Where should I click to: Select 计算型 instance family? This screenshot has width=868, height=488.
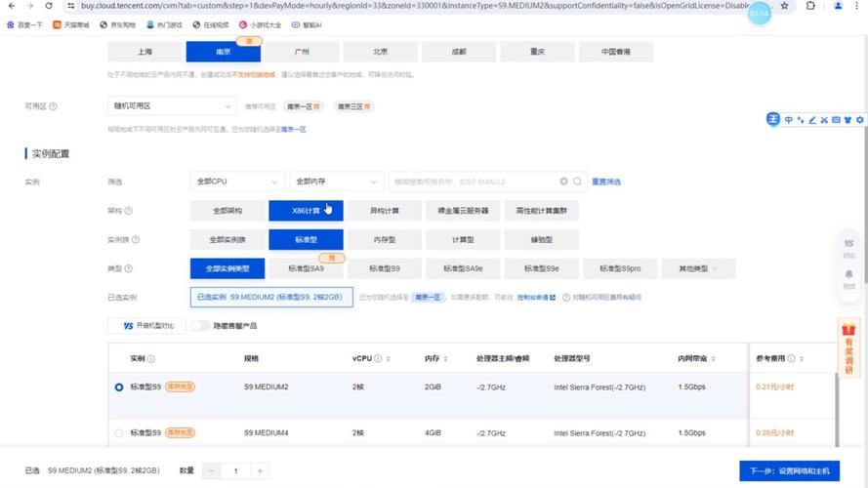464,239
